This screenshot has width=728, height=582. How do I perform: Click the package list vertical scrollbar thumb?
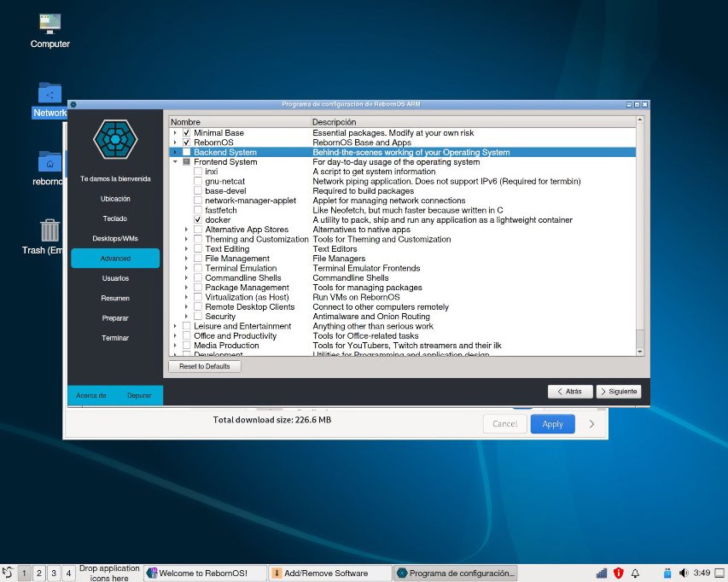[640, 338]
